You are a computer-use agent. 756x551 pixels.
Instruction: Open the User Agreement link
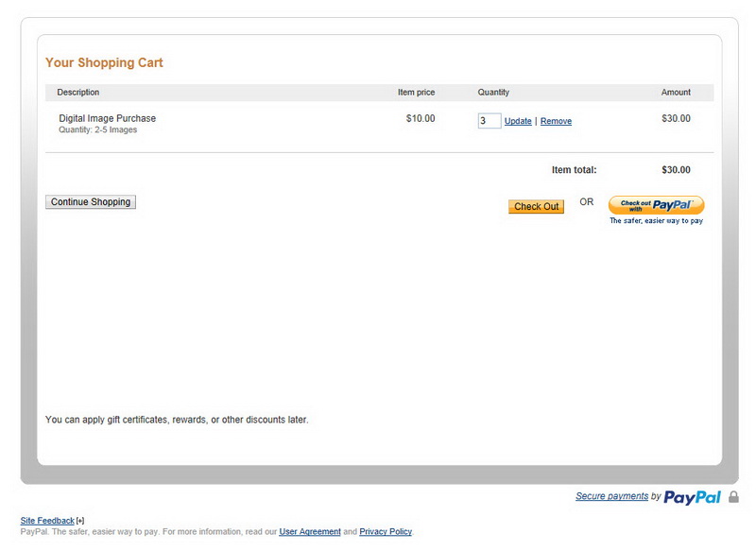[310, 532]
